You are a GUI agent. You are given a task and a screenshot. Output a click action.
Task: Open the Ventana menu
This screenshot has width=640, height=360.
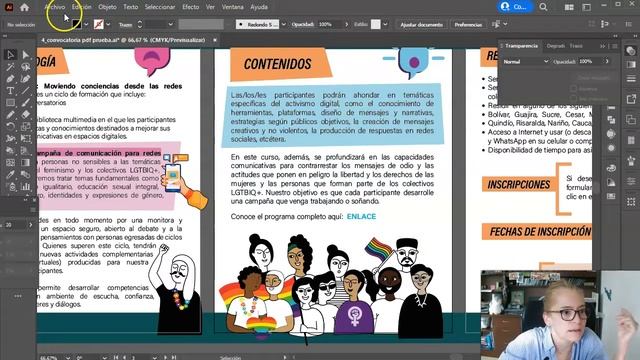click(x=233, y=7)
